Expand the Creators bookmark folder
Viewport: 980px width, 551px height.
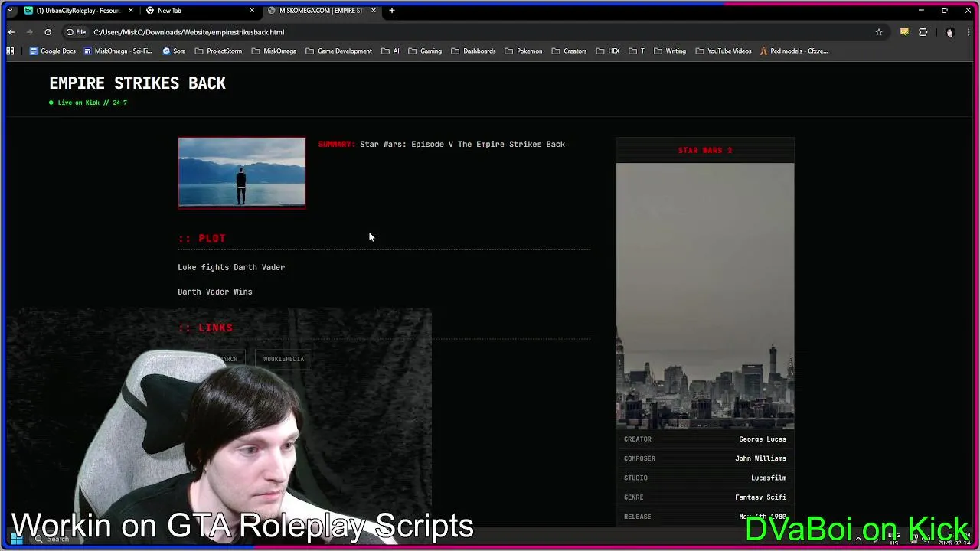pos(568,51)
